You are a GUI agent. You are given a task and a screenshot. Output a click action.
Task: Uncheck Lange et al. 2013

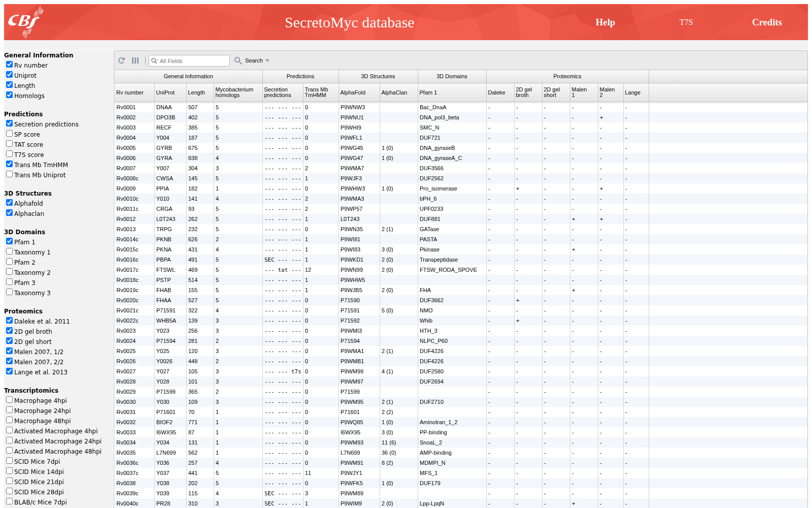pos(9,371)
